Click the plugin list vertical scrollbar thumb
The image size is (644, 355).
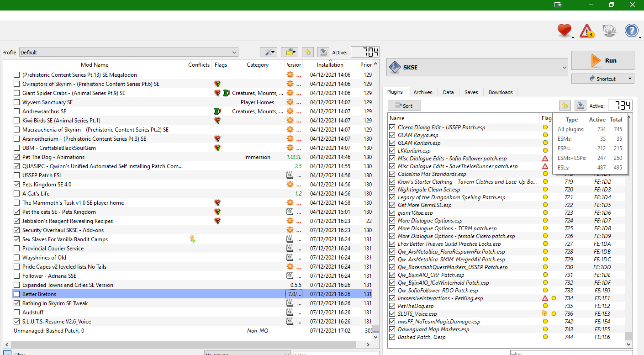pyautogui.click(x=629, y=336)
